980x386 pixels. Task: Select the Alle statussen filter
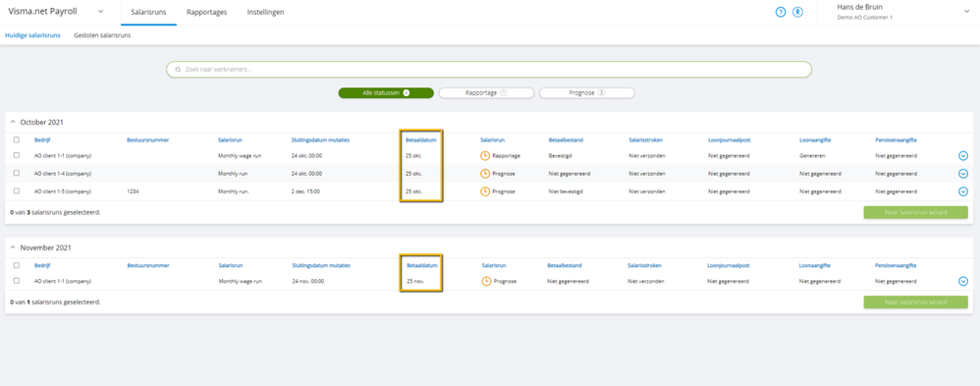pyautogui.click(x=386, y=92)
